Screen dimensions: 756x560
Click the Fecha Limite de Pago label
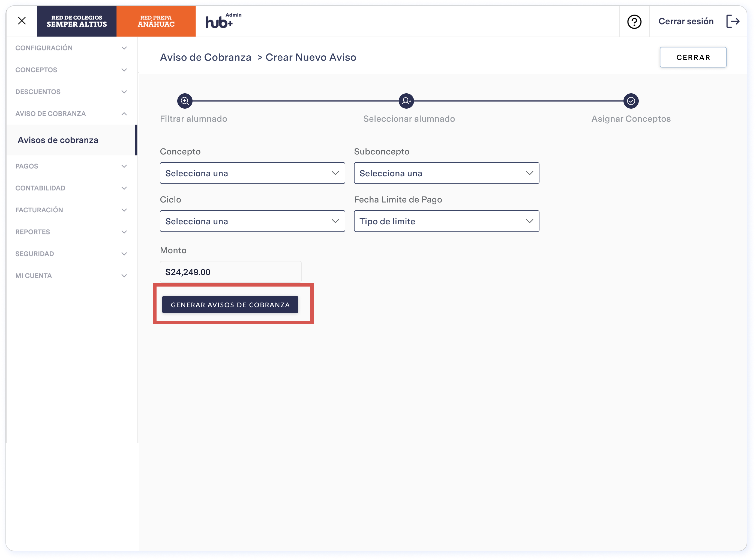[398, 200]
